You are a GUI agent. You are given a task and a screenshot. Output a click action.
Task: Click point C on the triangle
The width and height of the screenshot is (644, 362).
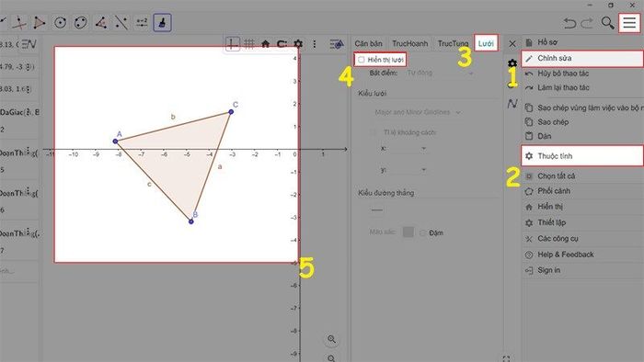tap(231, 112)
